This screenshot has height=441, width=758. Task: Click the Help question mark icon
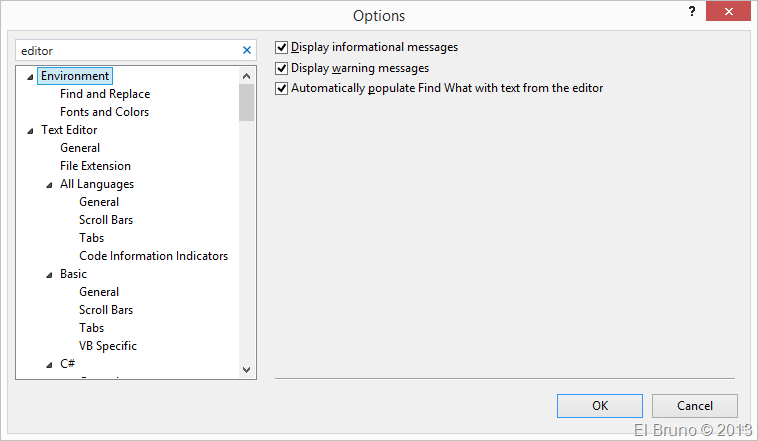(x=691, y=11)
